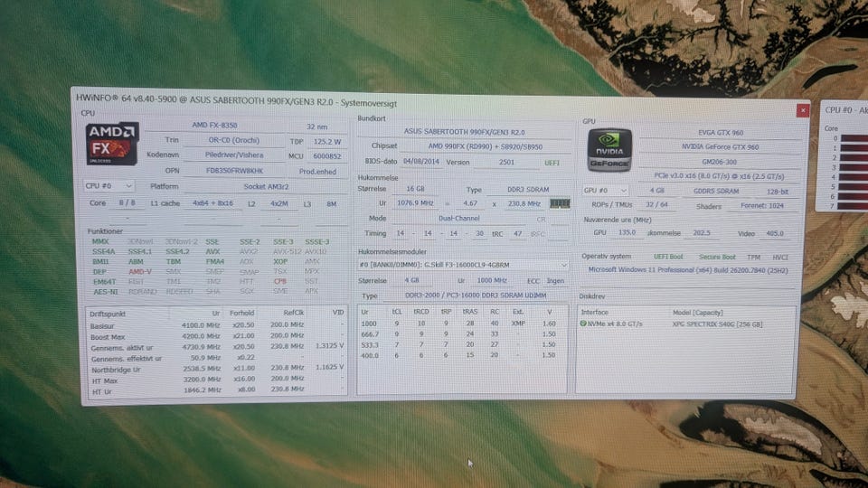
Task: Click the 32 nm process value
Action: 317,127
